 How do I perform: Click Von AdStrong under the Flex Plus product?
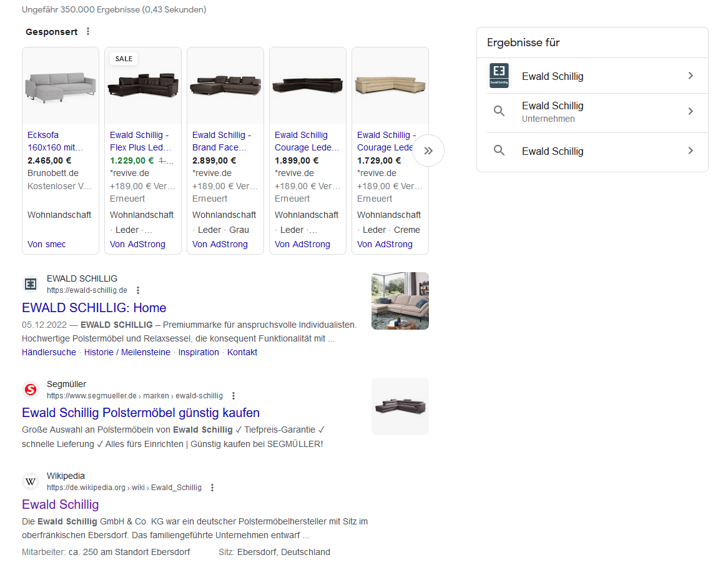point(137,244)
